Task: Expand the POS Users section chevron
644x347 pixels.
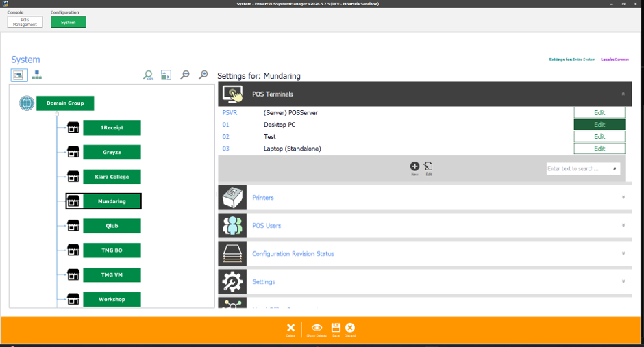Action: pyautogui.click(x=623, y=226)
